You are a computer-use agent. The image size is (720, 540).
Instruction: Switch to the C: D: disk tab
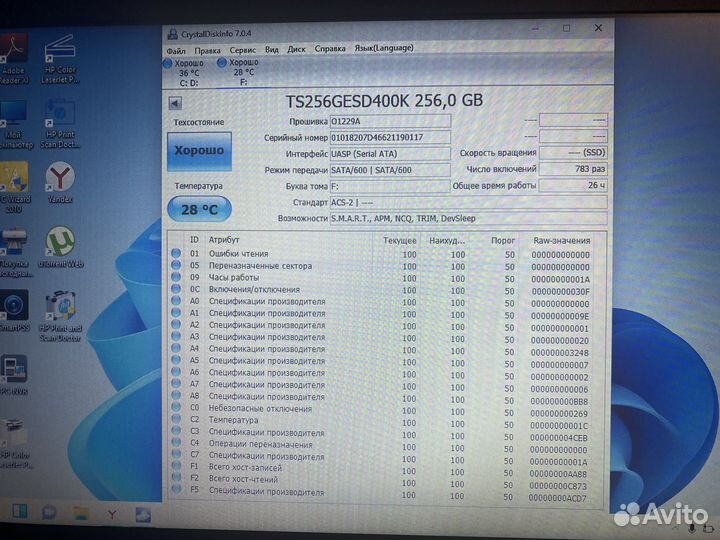tap(187, 73)
